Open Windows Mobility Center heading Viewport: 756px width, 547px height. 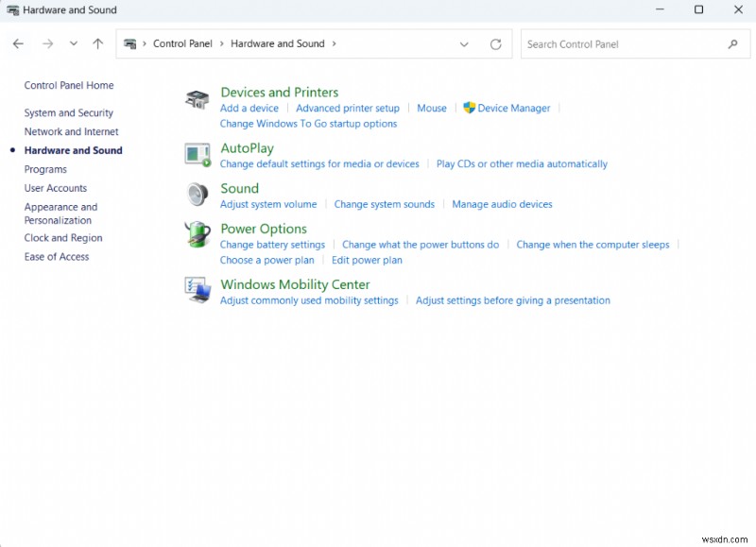[295, 284]
